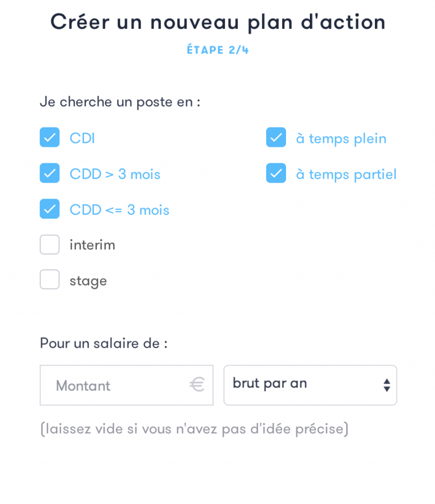Screen dimensions: 435x504
Task: Click the CDD <= 3 mois label
Action: click(120, 210)
